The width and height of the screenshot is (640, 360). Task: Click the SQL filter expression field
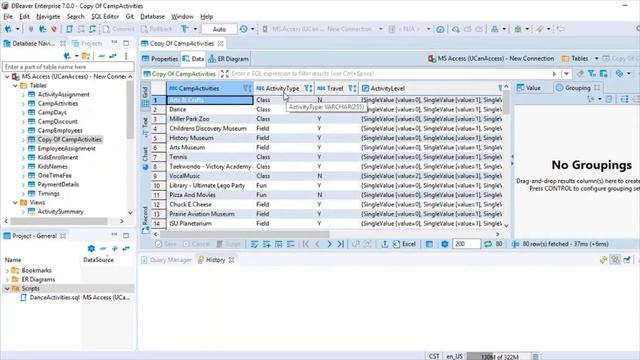[x=390, y=74]
